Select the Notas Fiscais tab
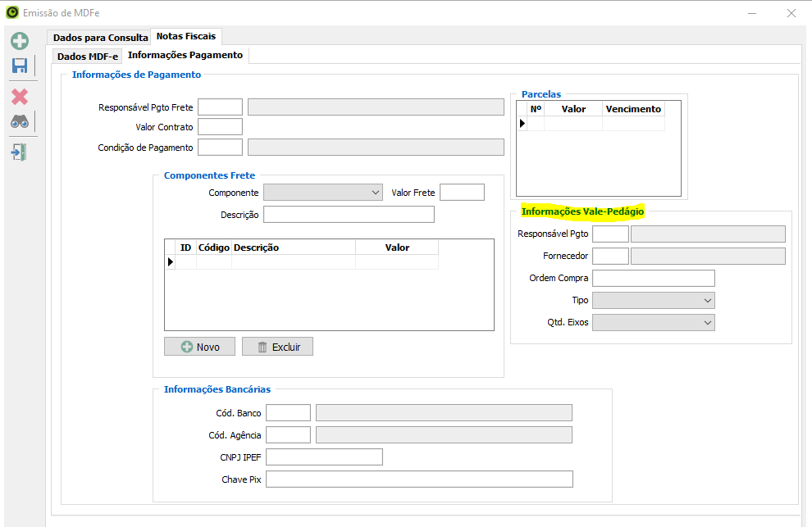 (x=186, y=36)
